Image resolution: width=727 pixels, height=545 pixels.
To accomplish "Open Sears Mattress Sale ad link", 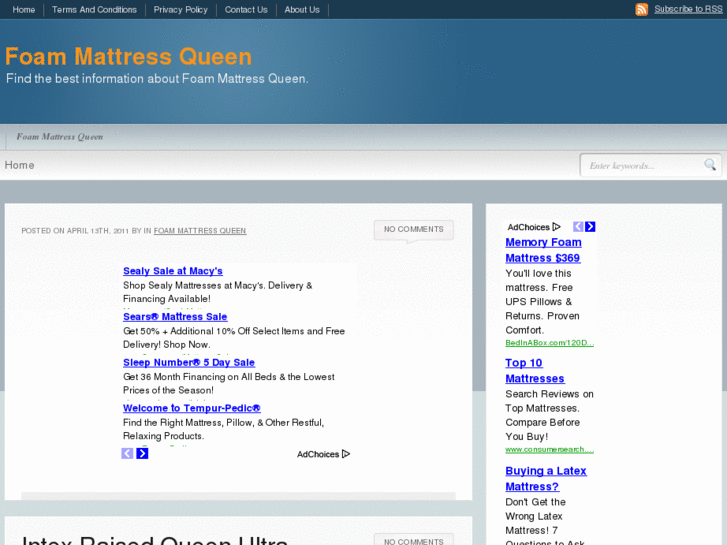I will [x=175, y=317].
